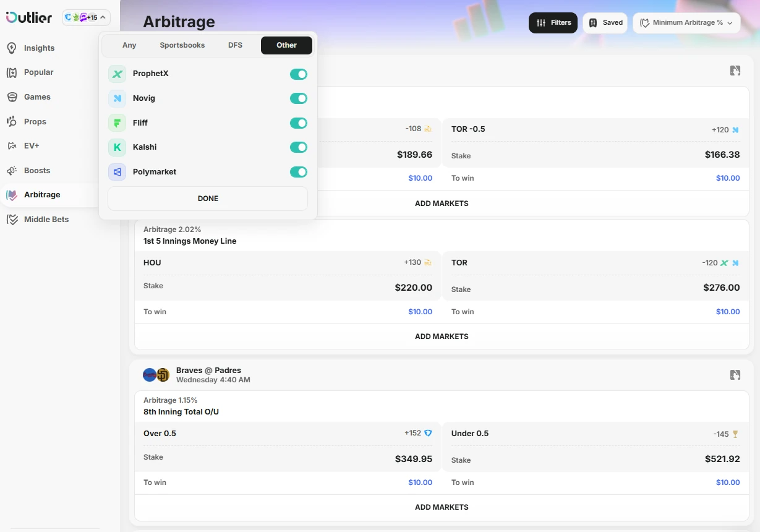Image resolution: width=760 pixels, height=532 pixels.
Task: Select the Any tab
Action: click(129, 45)
